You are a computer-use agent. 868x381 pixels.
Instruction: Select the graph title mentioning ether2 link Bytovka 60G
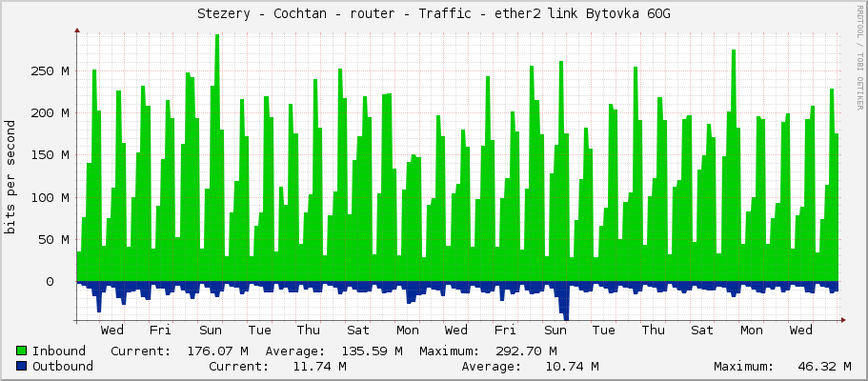(434, 14)
